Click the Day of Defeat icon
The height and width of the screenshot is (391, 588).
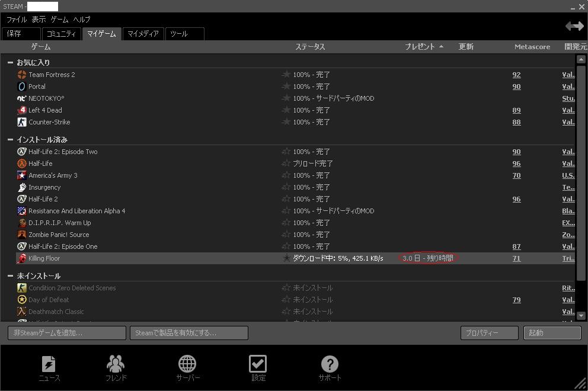pos(22,300)
